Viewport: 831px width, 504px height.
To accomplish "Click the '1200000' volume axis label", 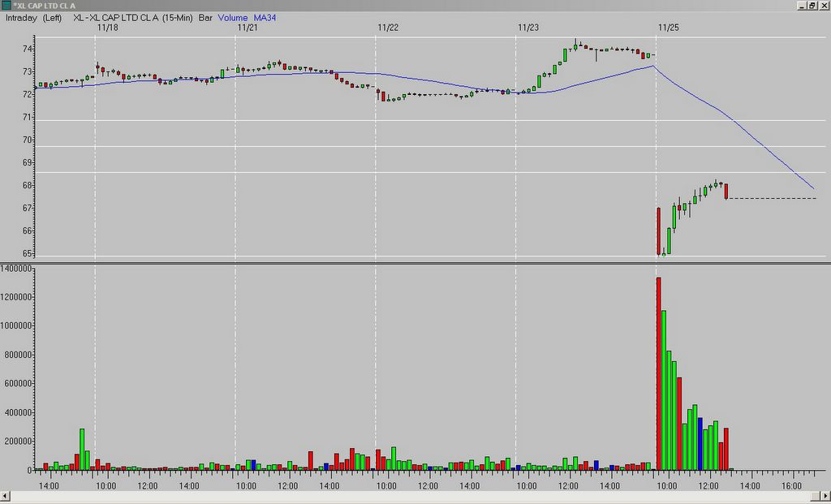I will pyautogui.click(x=16, y=298).
